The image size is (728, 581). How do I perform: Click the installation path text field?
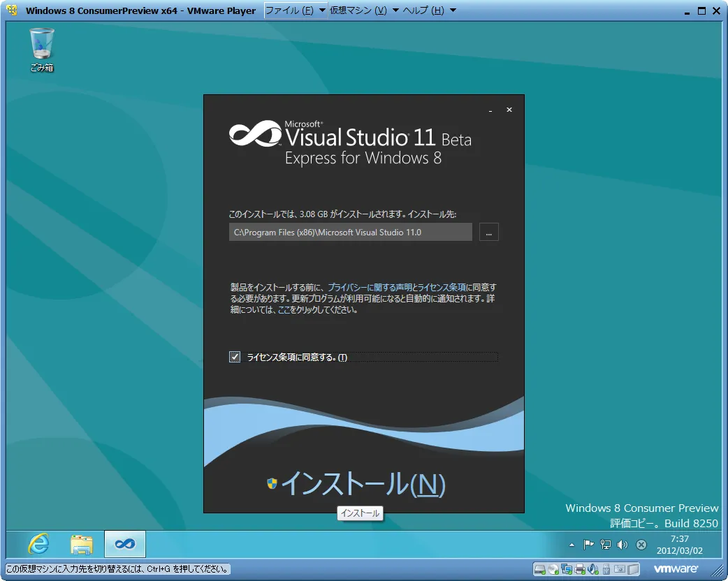(350, 233)
